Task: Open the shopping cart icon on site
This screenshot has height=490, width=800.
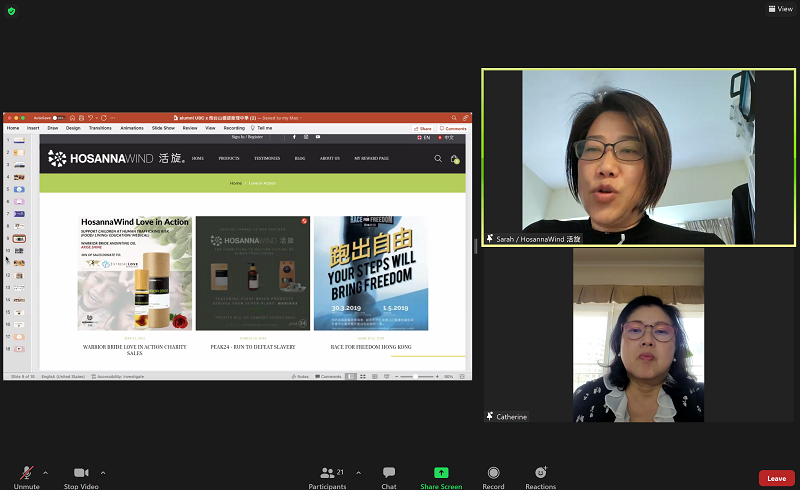Action: [x=454, y=158]
